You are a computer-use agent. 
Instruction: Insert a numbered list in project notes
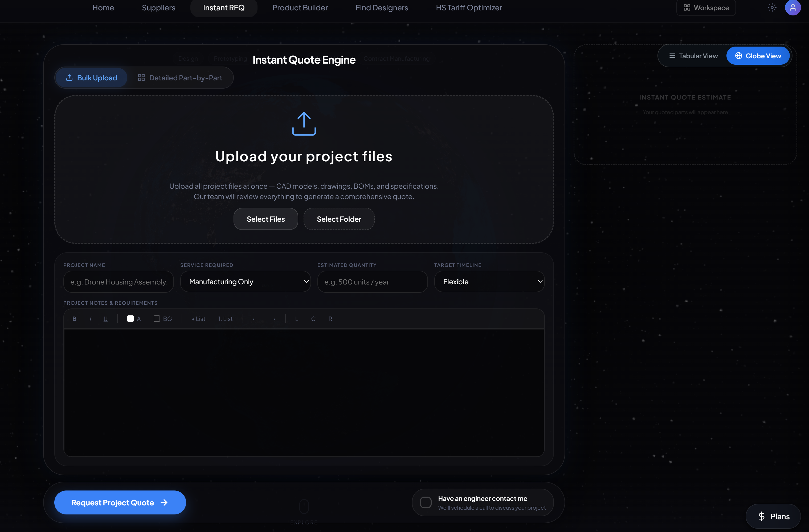tap(225, 319)
